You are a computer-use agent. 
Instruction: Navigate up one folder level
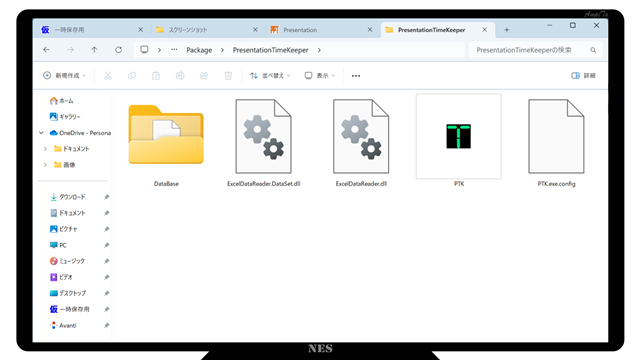click(x=94, y=50)
